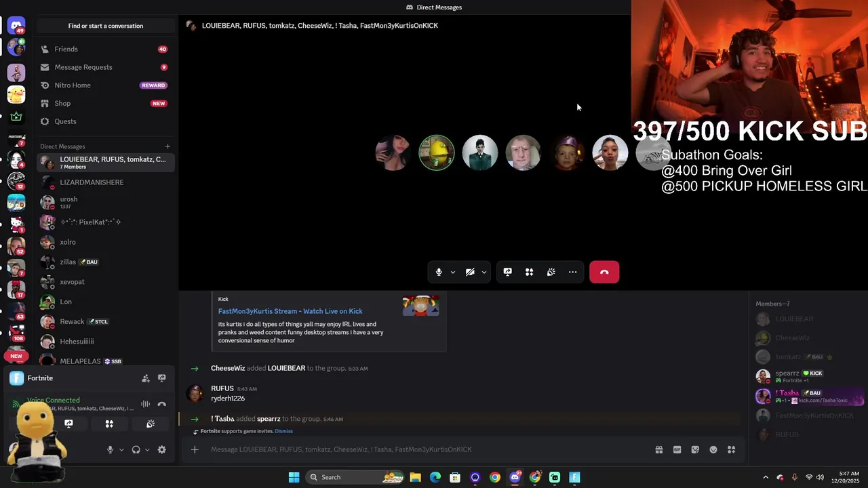Open Friends tab

tap(105, 49)
